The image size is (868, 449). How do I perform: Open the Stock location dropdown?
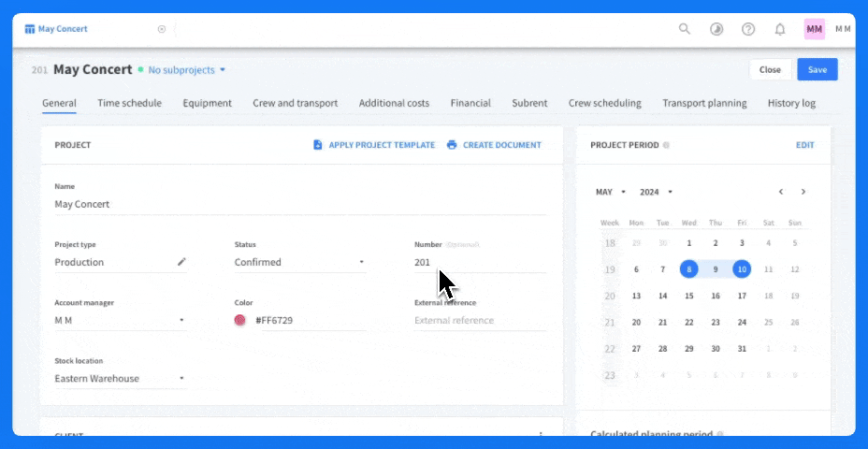click(x=120, y=379)
